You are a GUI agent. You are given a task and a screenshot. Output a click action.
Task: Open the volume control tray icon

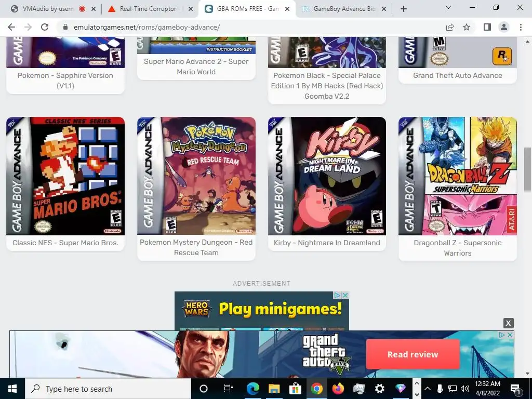click(465, 389)
